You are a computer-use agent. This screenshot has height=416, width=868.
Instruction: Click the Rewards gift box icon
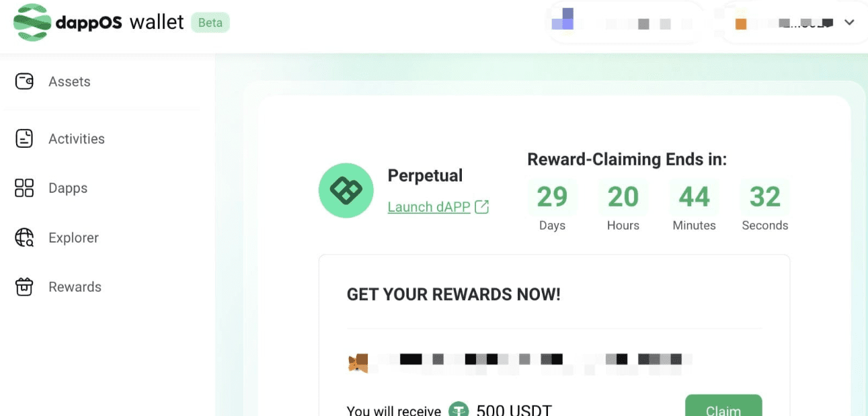[x=24, y=287]
